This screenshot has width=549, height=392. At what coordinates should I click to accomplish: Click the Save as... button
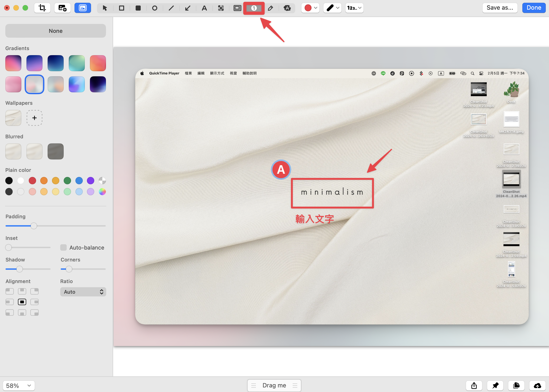point(500,8)
